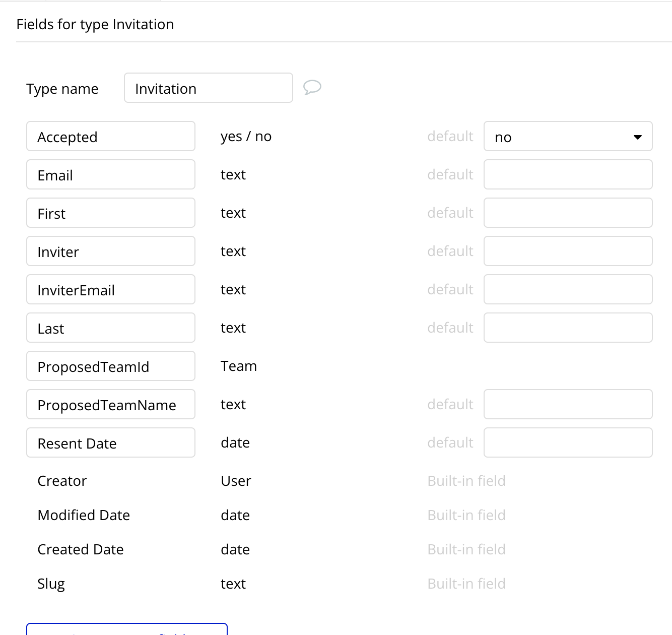Select the InviterEmail field name box

pyautogui.click(x=111, y=290)
